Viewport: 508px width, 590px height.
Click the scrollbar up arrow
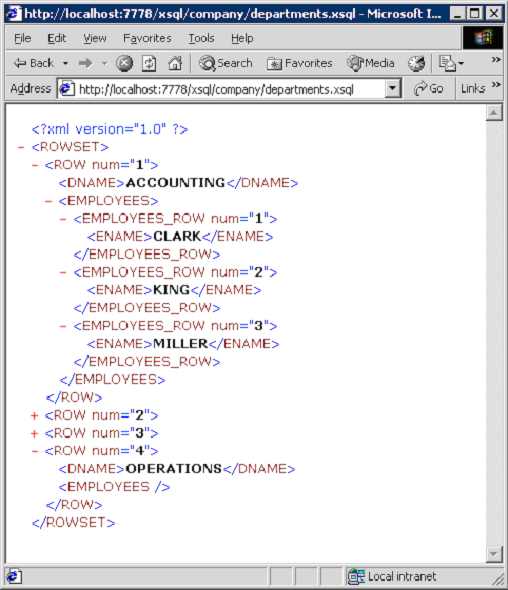[x=494, y=113]
